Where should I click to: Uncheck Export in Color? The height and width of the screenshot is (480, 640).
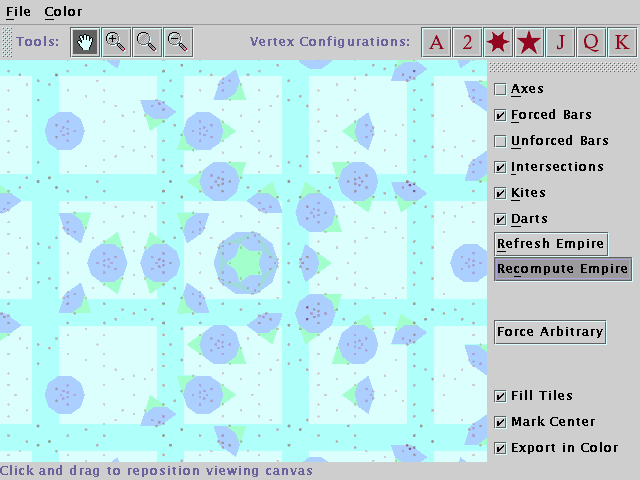tap(500, 448)
